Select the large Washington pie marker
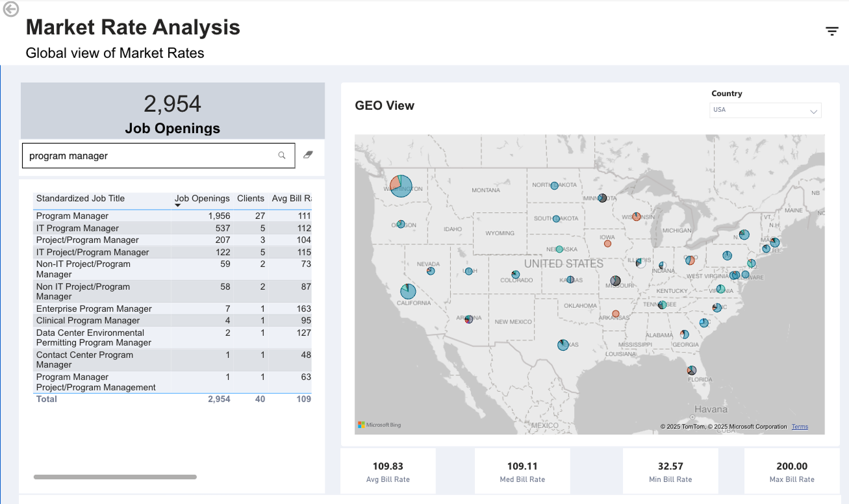Viewport: 849px width, 504px height. point(401,186)
